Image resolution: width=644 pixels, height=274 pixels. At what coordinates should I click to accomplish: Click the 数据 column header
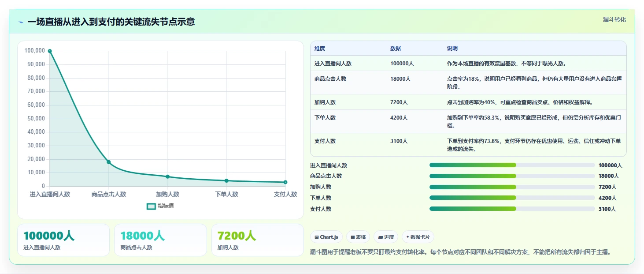pyautogui.click(x=396, y=49)
